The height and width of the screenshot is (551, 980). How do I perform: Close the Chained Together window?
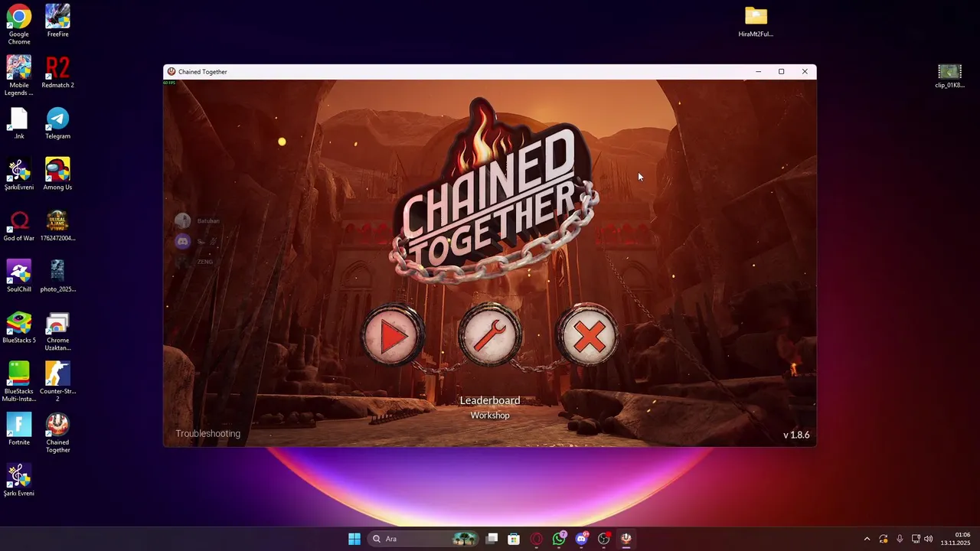(x=805, y=72)
